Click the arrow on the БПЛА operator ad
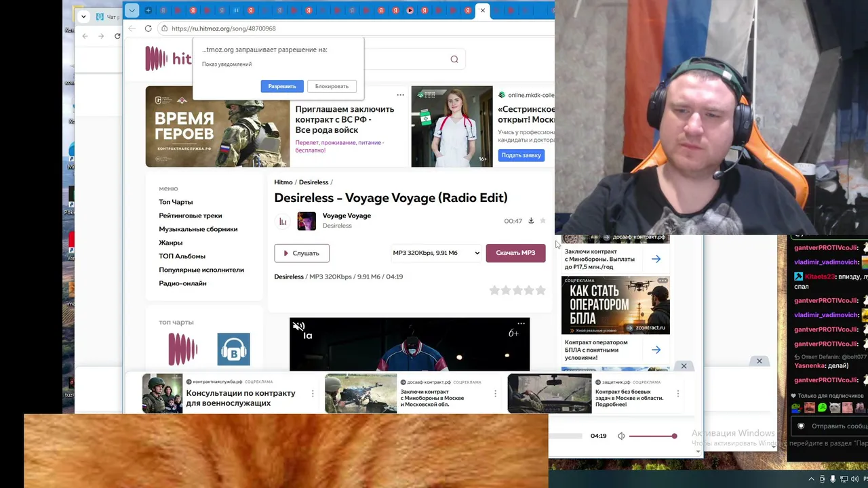 (656, 350)
